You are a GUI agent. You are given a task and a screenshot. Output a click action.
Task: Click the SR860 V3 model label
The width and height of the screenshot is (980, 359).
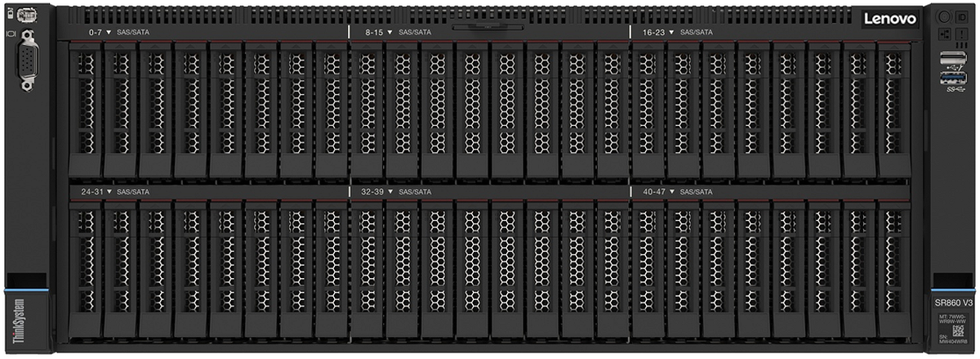point(951,303)
